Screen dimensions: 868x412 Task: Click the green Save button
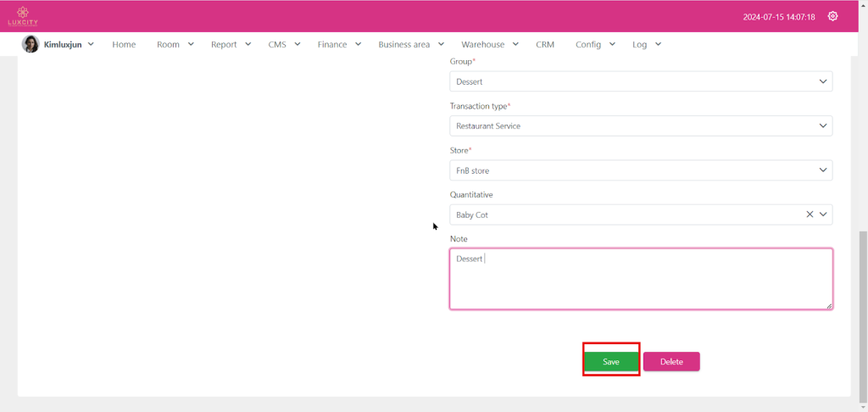[x=611, y=361]
